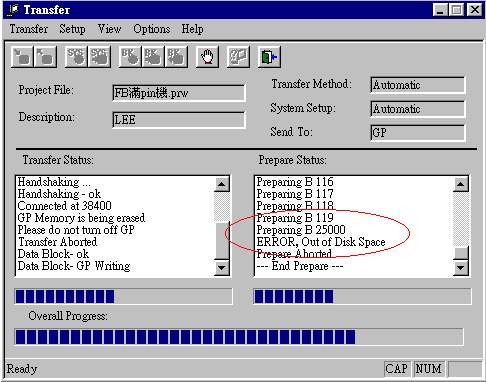Open the Options menu
The image size is (486, 382).
click(152, 29)
